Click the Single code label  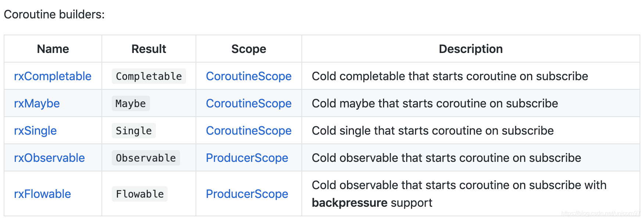tap(134, 131)
